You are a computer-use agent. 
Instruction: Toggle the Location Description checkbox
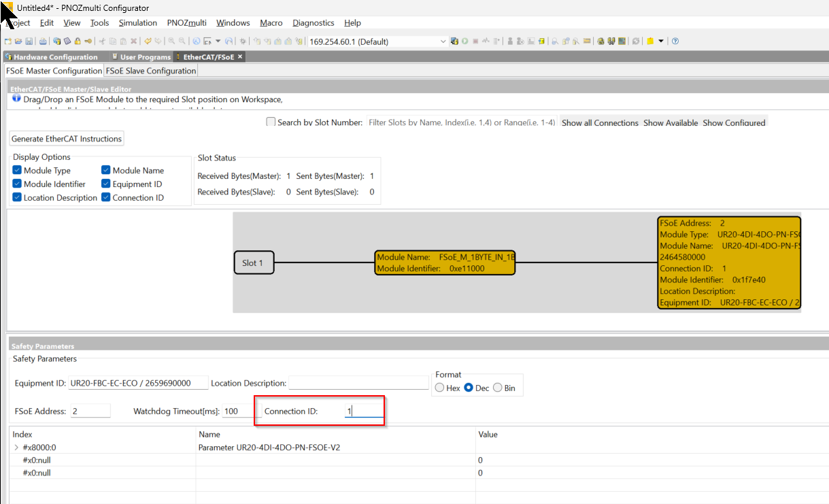point(17,198)
